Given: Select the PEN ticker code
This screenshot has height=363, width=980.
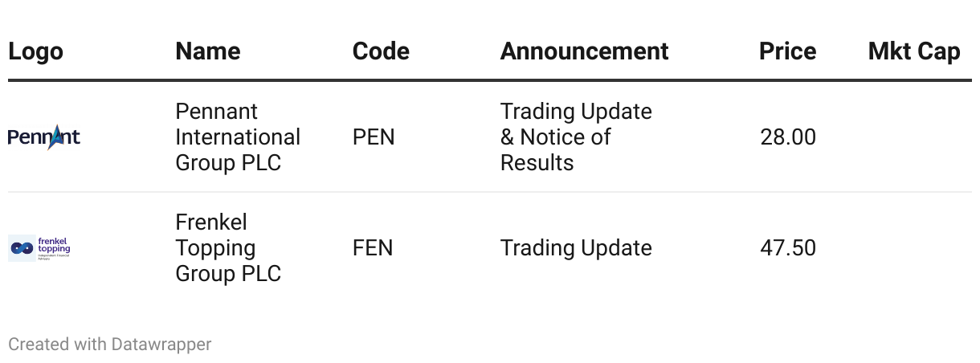Looking at the screenshot, I should [374, 137].
